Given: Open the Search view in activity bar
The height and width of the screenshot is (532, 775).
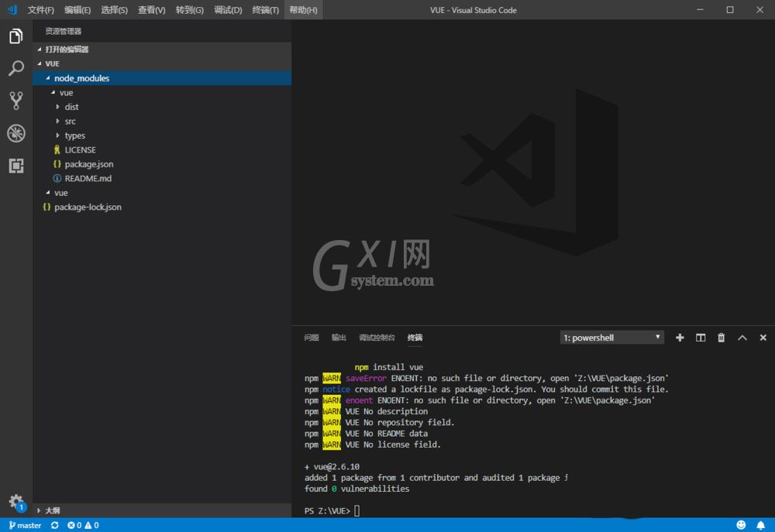Looking at the screenshot, I should [x=15, y=68].
